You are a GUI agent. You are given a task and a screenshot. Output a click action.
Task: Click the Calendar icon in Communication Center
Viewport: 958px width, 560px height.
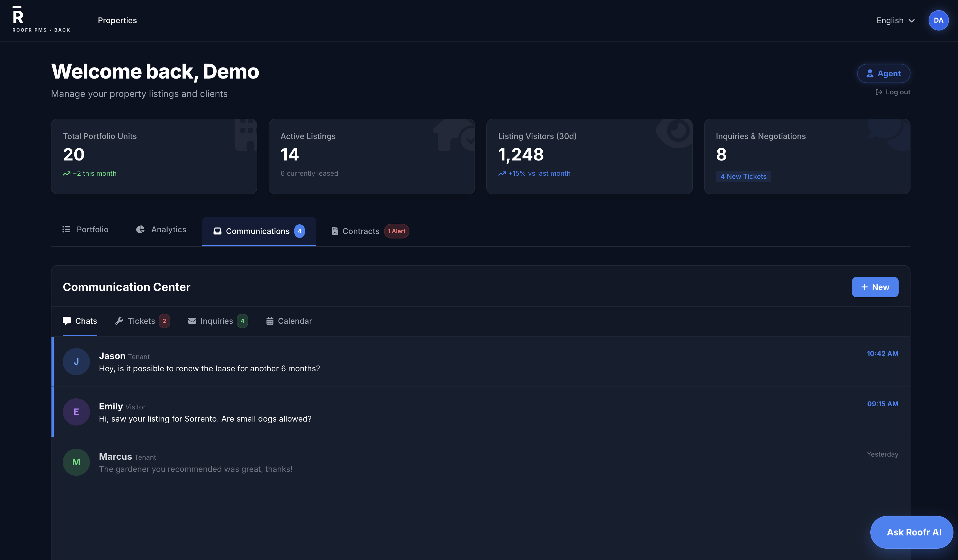269,321
